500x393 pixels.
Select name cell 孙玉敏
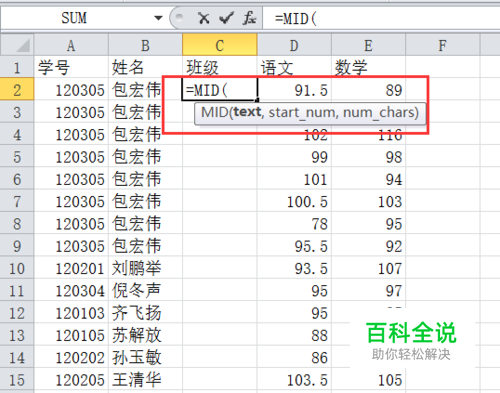[x=145, y=358]
